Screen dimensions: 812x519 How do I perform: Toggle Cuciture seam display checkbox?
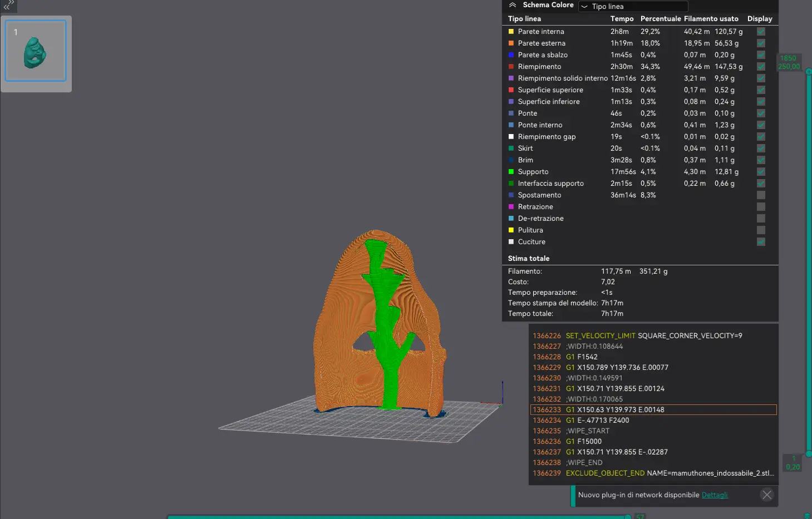tap(761, 242)
